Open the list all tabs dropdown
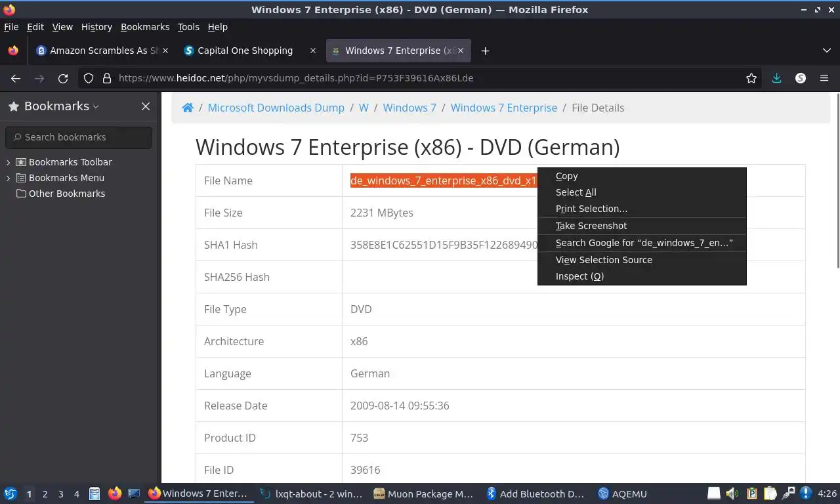This screenshot has height=504, width=840. pyautogui.click(x=826, y=51)
